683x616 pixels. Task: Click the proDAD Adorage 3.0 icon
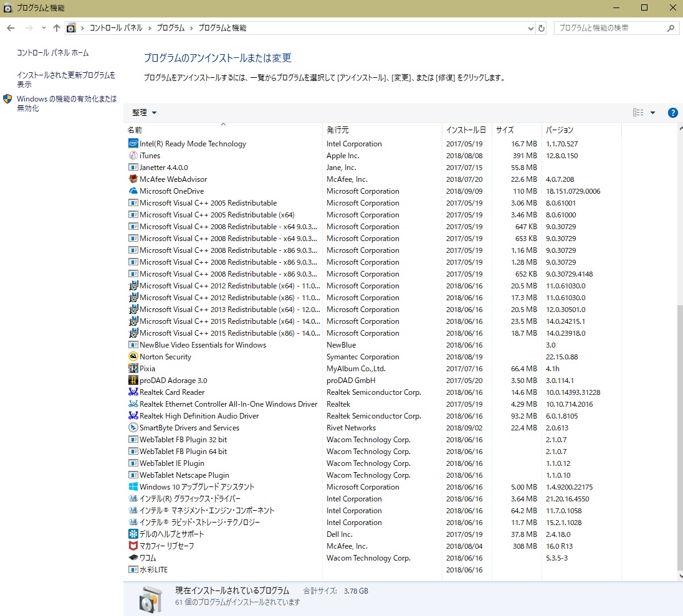click(x=133, y=381)
